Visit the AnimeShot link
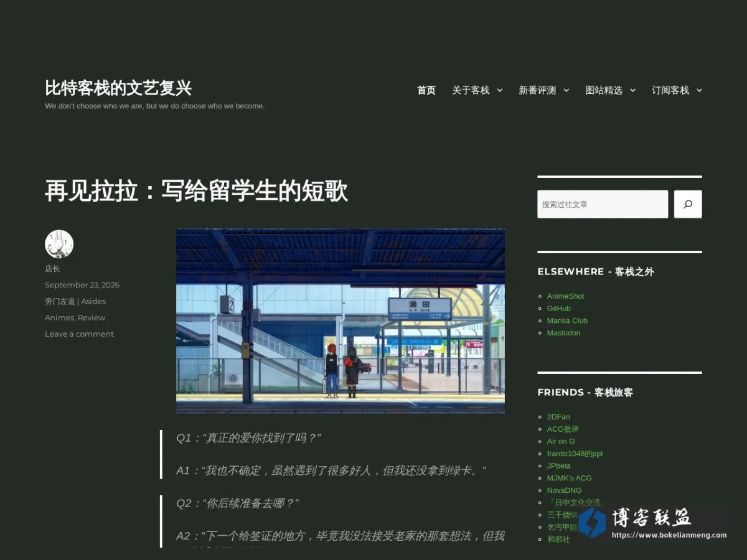The image size is (747, 560). click(x=566, y=296)
